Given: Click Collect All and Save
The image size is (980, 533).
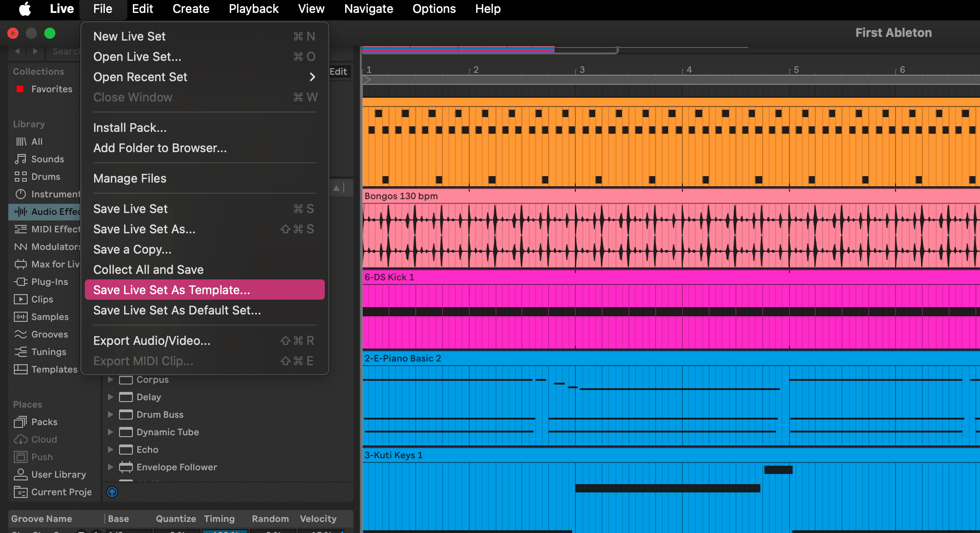Looking at the screenshot, I should click(148, 269).
